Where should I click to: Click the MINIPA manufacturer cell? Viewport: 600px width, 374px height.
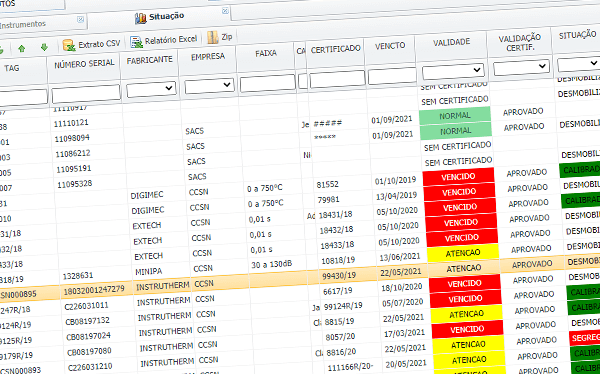point(148,271)
